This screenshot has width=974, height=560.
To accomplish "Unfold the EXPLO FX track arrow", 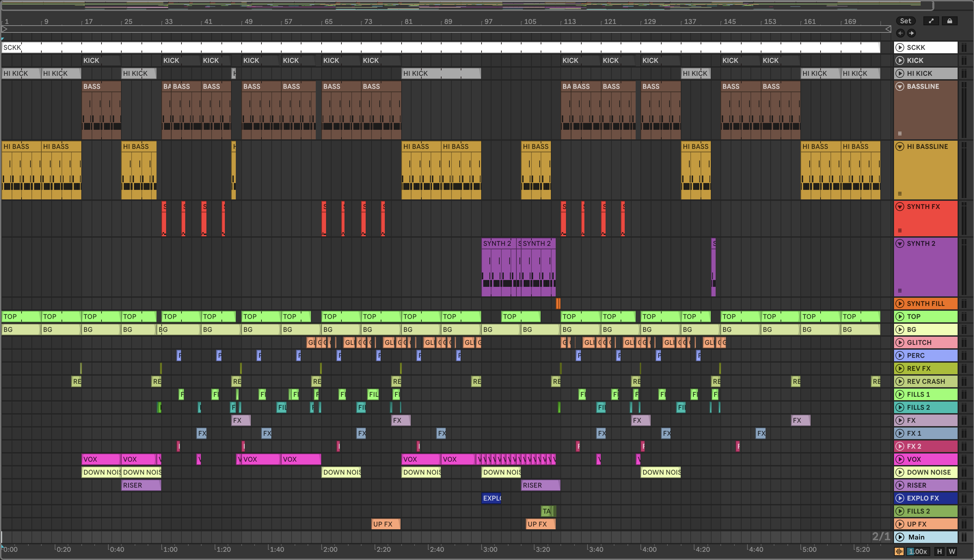I will pos(900,498).
